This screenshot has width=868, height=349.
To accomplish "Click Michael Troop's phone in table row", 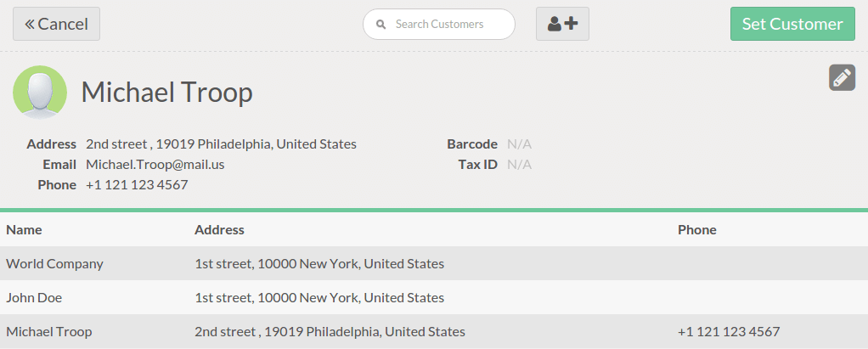I will tap(728, 331).
